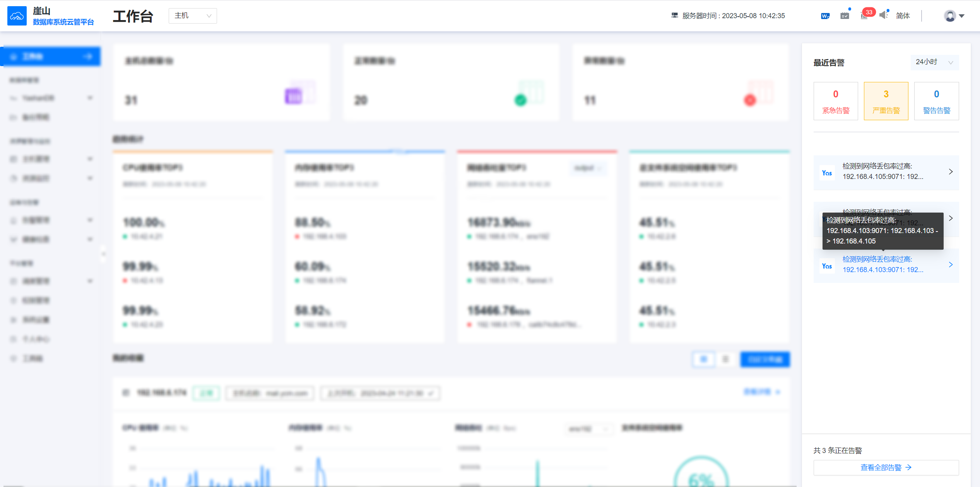Open the 主机 dropdown next to 工作台
The image size is (980, 487).
[x=193, y=16]
